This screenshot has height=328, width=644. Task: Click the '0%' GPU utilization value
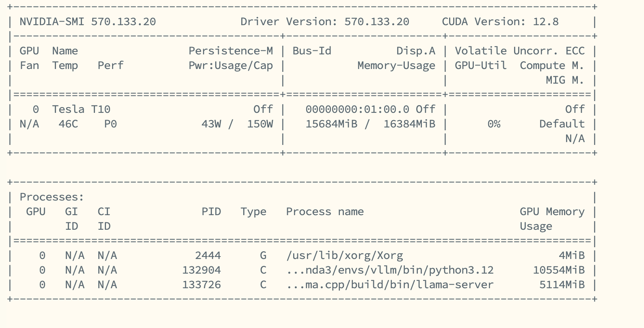pos(494,124)
